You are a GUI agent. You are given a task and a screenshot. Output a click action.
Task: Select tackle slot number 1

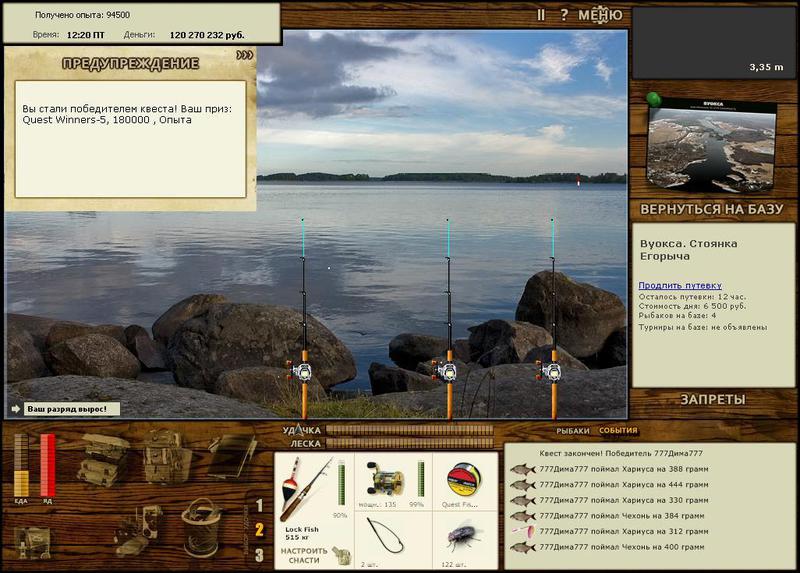click(259, 505)
